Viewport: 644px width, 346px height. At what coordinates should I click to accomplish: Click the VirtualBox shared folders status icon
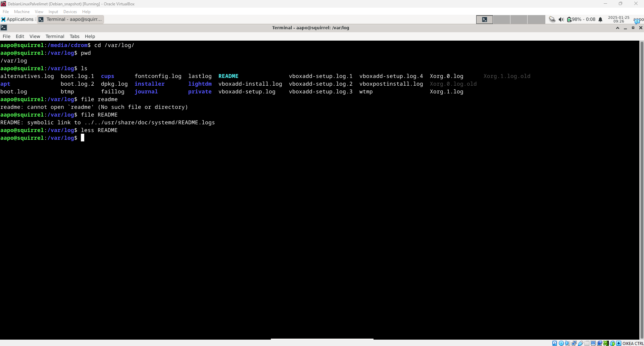[x=587, y=343]
